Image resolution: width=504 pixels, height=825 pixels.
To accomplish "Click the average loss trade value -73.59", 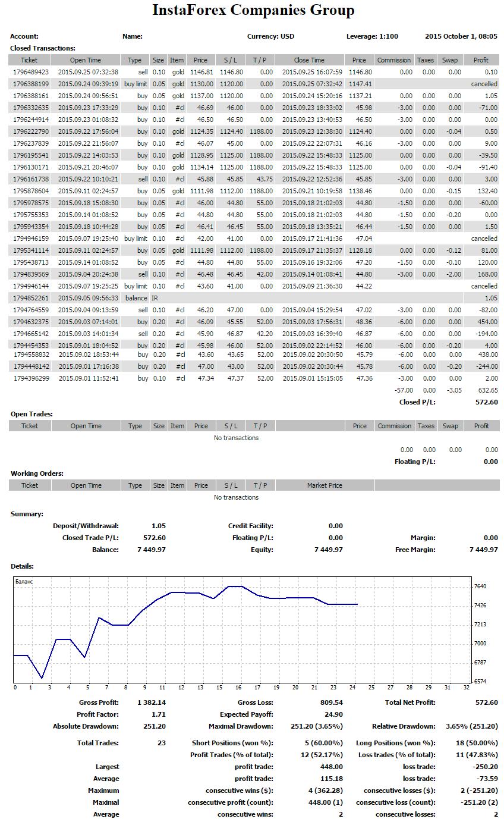I will tap(487, 779).
